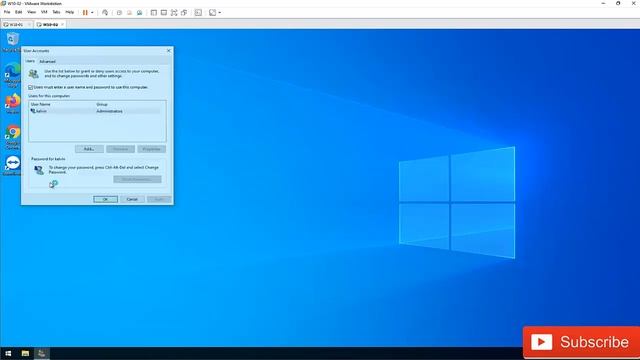The image size is (640, 360).
Task: Open the VM menu
Action: coord(44,12)
